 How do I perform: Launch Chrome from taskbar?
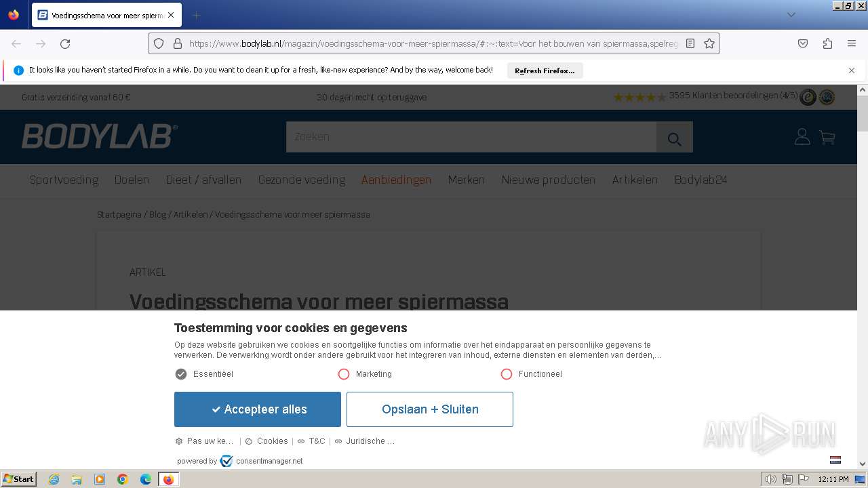tap(123, 479)
